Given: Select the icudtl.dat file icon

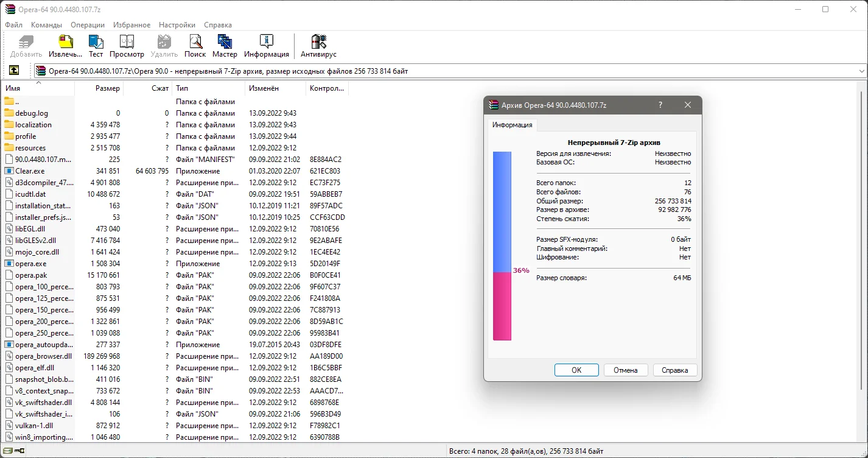Looking at the screenshot, I should (9, 194).
